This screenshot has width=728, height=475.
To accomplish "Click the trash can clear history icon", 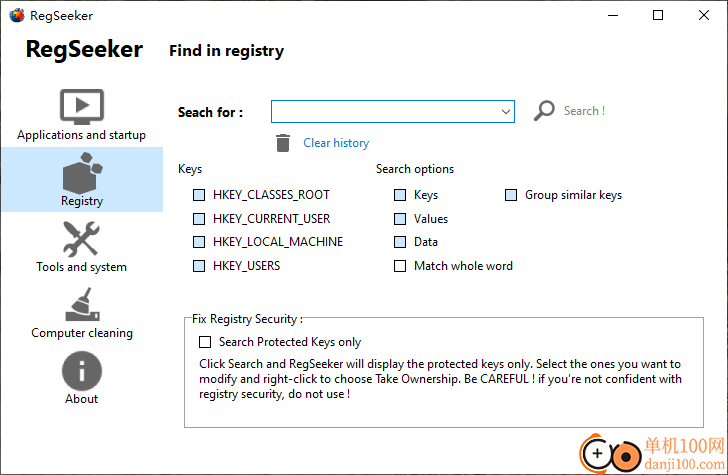I will [283, 143].
